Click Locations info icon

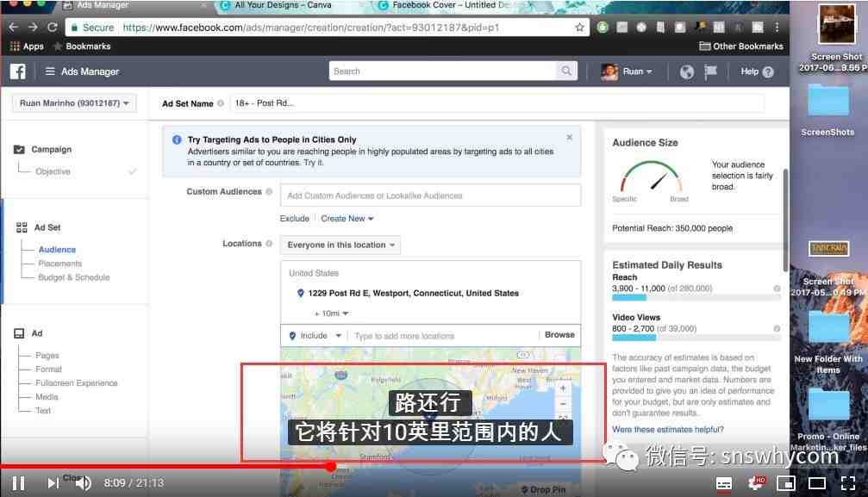point(269,244)
